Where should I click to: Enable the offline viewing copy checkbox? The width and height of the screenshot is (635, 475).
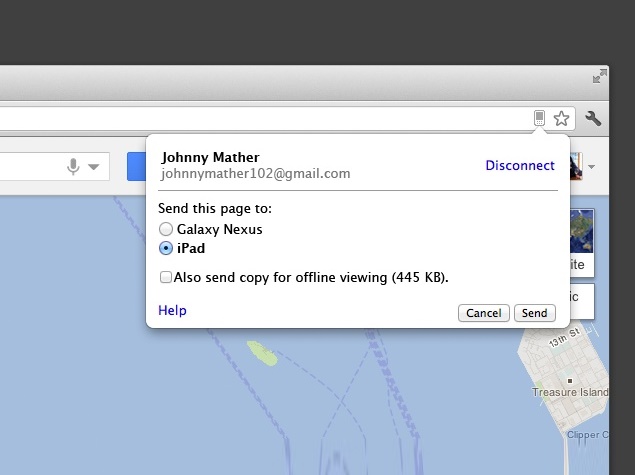pyautogui.click(x=166, y=277)
